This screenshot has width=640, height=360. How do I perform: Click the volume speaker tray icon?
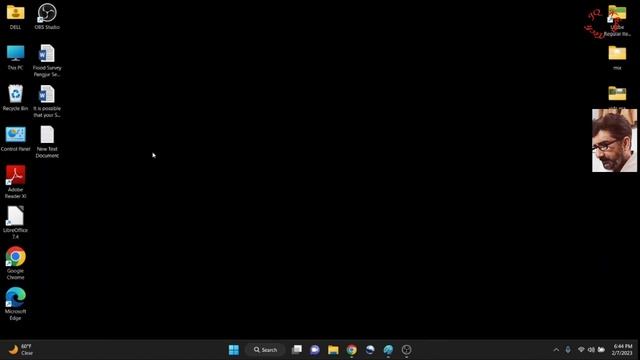click(x=591, y=350)
